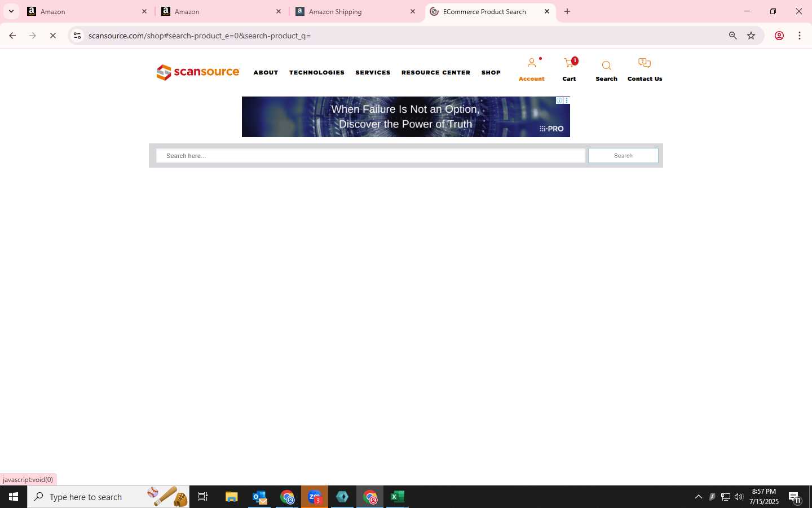View site information icon in address bar
This screenshot has height=508, width=812.
point(77,36)
